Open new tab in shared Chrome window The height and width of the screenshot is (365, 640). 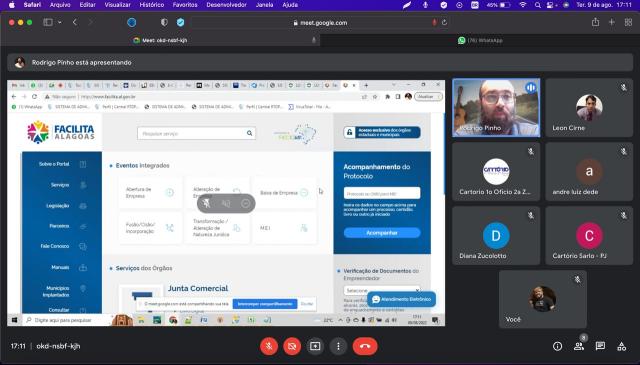[x=366, y=85]
